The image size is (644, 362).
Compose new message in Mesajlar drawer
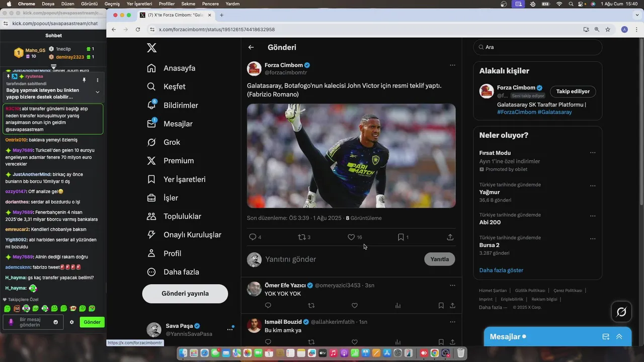pos(606,337)
